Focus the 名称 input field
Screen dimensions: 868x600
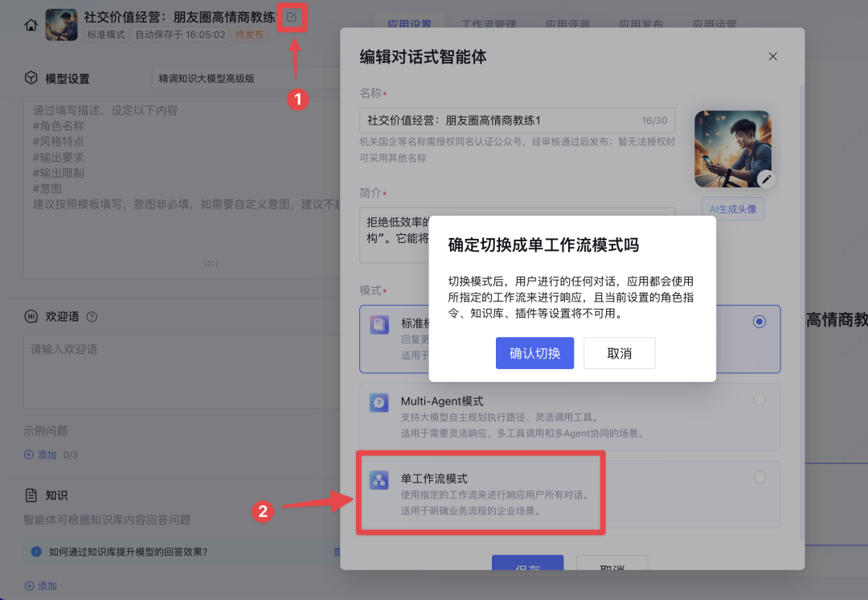[x=517, y=120]
